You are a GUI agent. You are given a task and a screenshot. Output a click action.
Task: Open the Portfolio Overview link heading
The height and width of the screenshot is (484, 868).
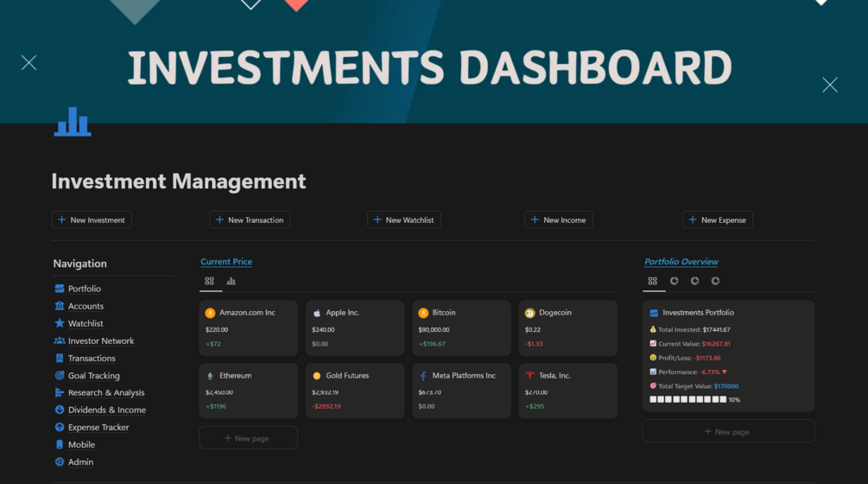tap(681, 261)
